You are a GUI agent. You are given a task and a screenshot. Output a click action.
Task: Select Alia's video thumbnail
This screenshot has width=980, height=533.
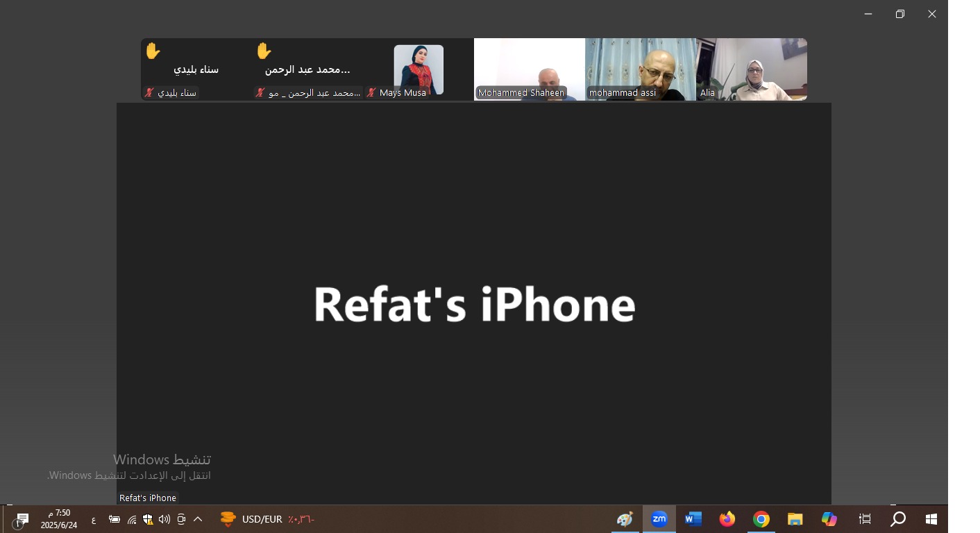(752, 69)
